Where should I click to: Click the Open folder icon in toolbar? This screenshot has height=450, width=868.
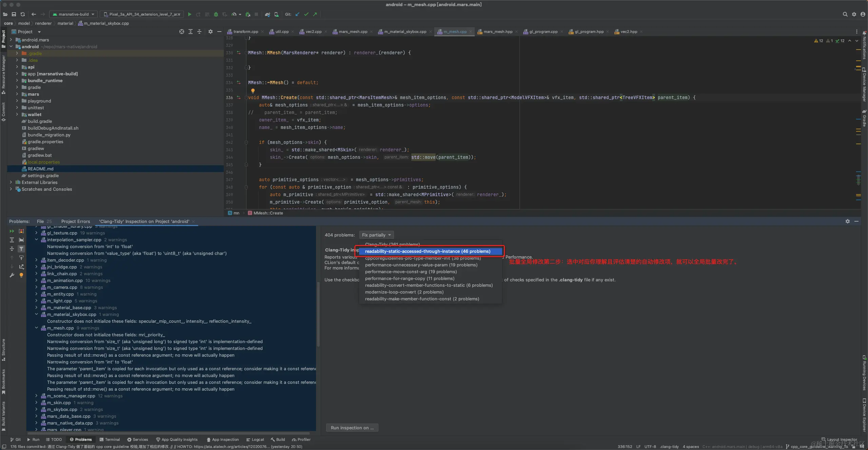click(5, 14)
